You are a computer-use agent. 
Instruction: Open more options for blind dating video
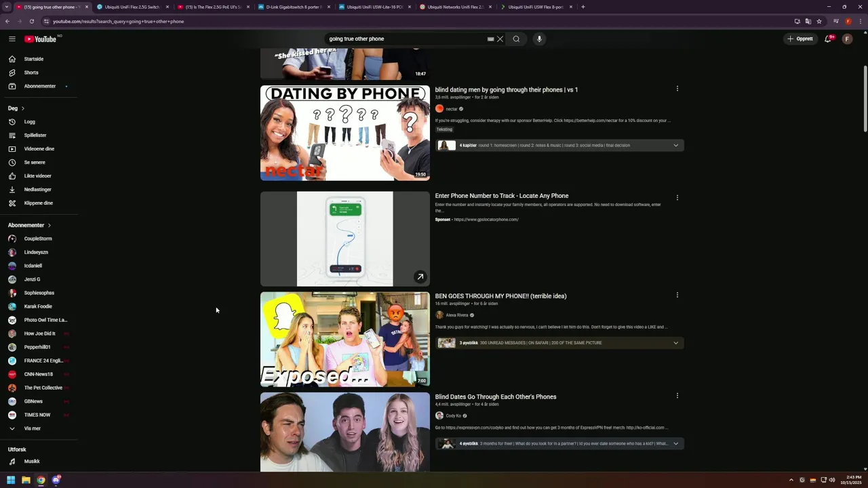(x=677, y=89)
